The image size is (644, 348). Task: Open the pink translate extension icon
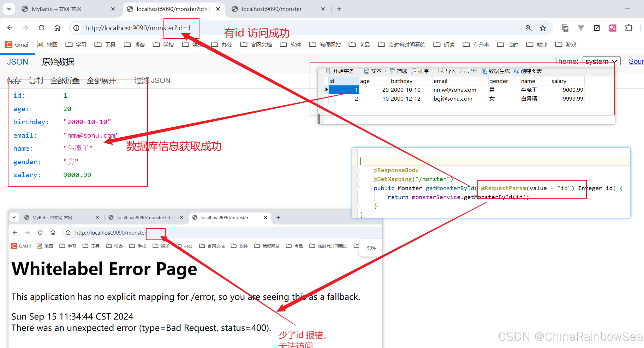tap(613, 28)
